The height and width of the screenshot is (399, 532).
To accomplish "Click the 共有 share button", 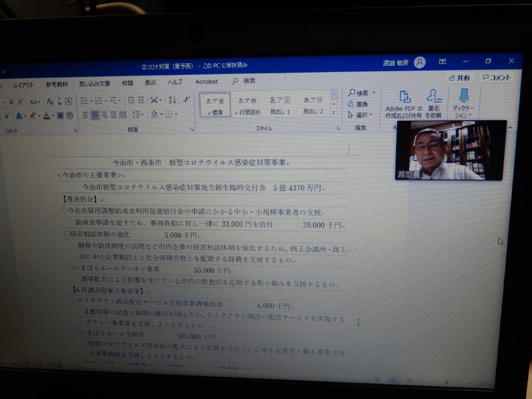I will click(459, 78).
